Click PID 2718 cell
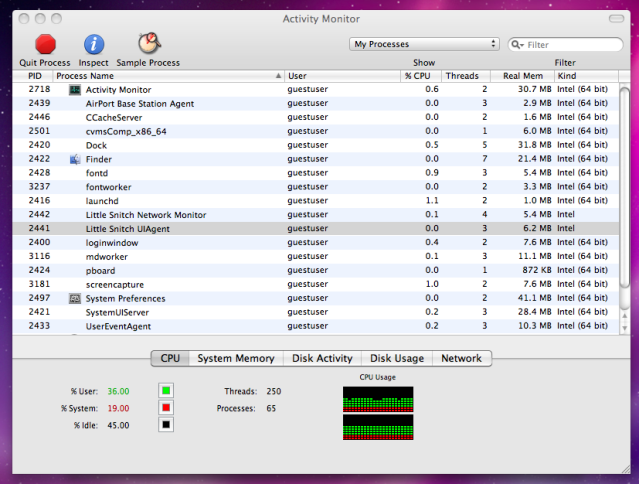The width and height of the screenshot is (639, 484). 39,89
